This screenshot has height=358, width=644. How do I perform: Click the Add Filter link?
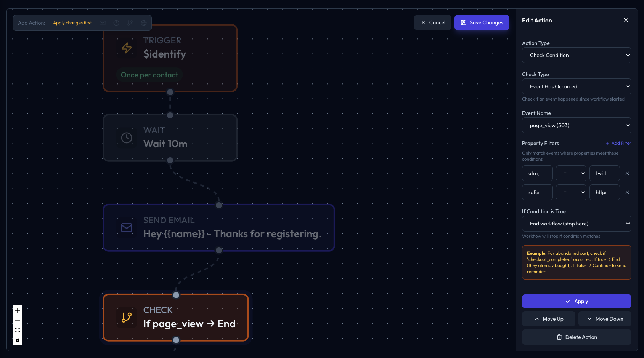(x=618, y=143)
